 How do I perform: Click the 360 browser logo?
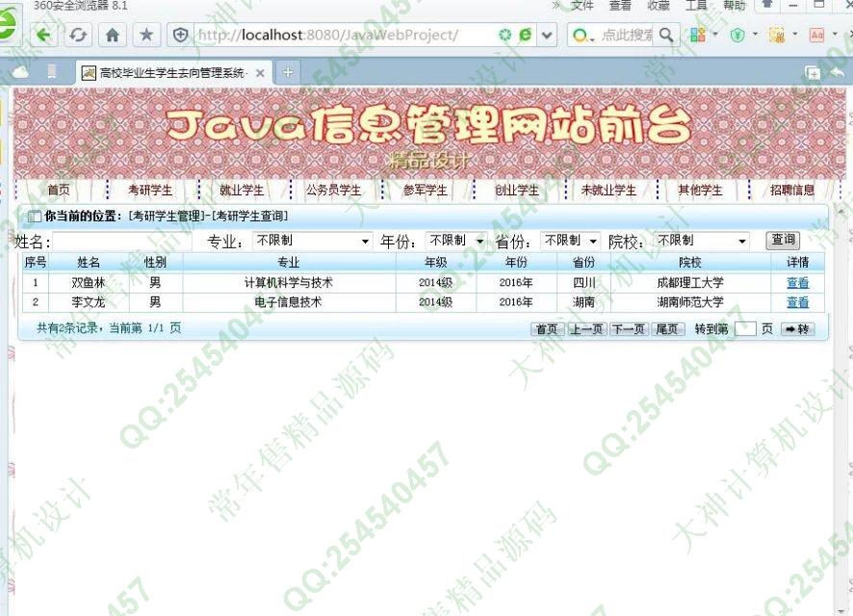coord(9,24)
